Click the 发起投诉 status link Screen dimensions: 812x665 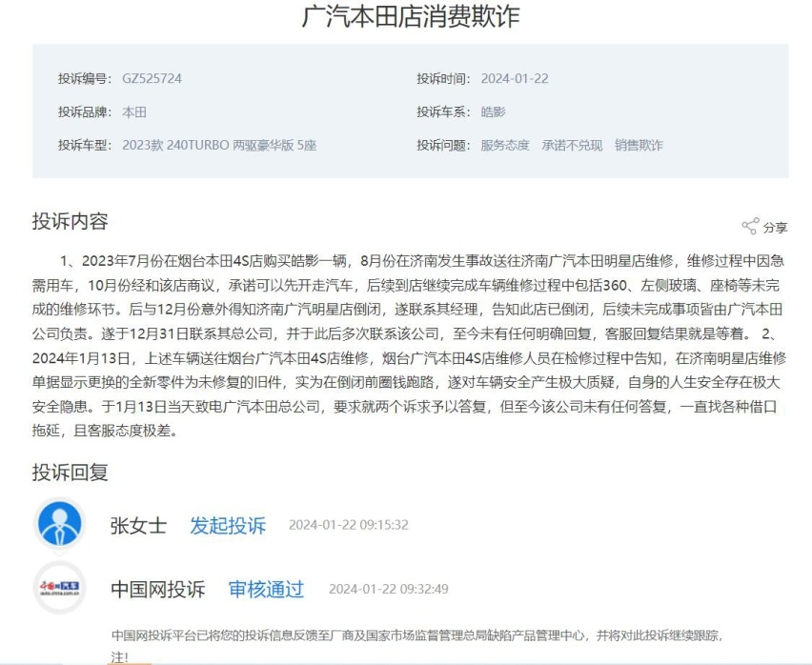228,525
